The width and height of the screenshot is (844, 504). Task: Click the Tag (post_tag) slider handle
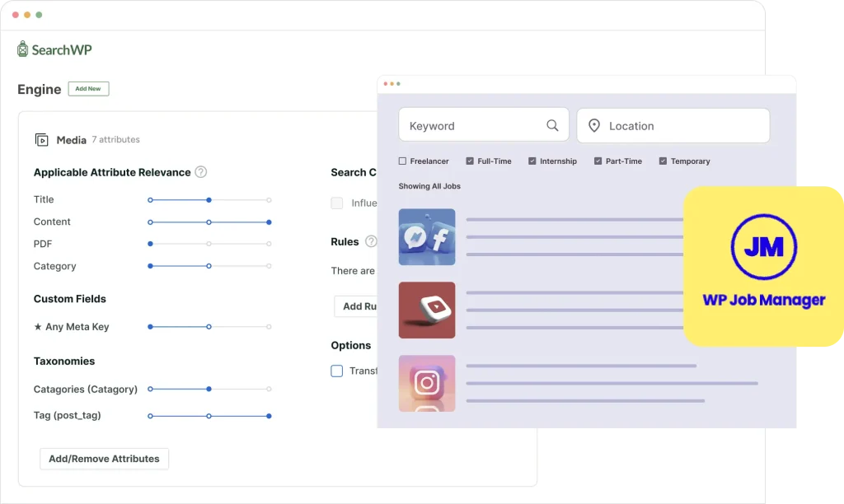(269, 416)
